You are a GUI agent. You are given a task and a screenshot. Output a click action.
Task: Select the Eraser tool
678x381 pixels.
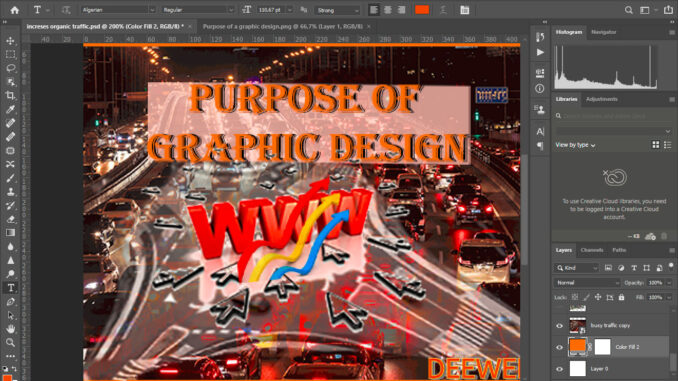10,219
